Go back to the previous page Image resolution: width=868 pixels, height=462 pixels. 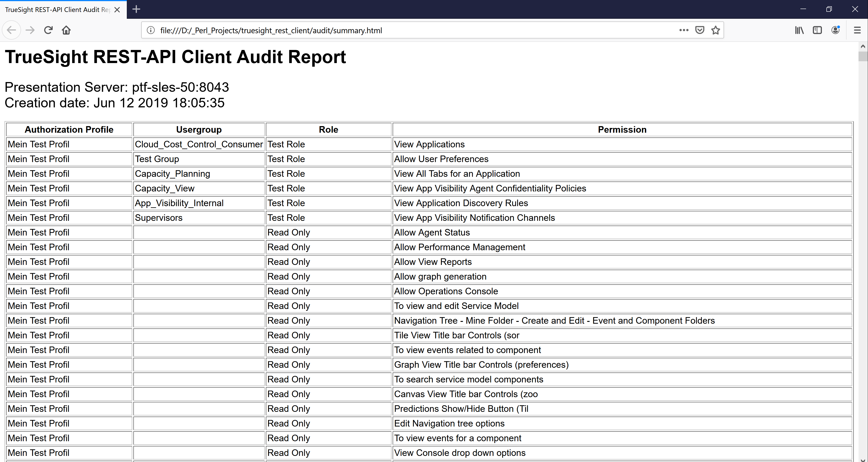[12, 30]
